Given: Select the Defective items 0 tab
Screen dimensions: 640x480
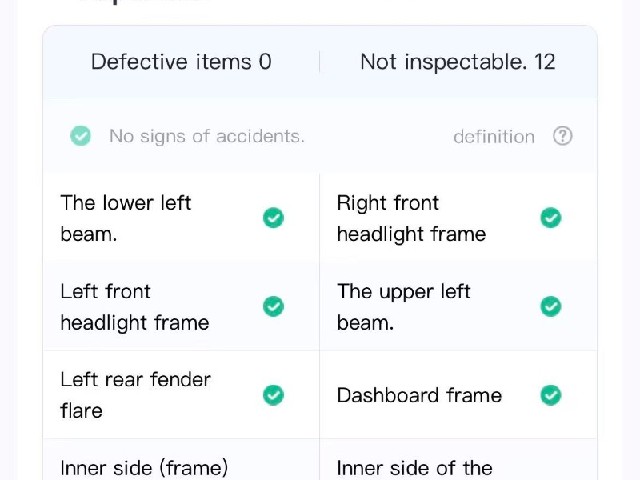Looking at the screenshot, I should [x=181, y=62].
